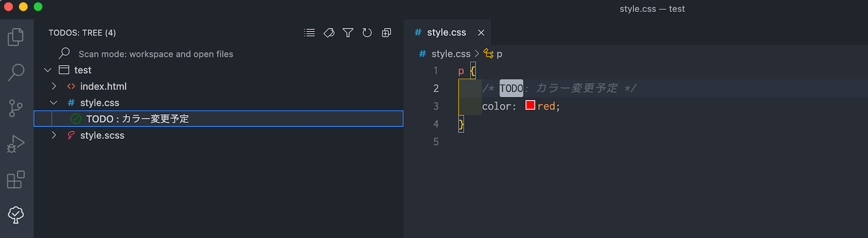Filter the todo tree results
868x238 pixels.
pyautogui.click(x=348, y=33)
